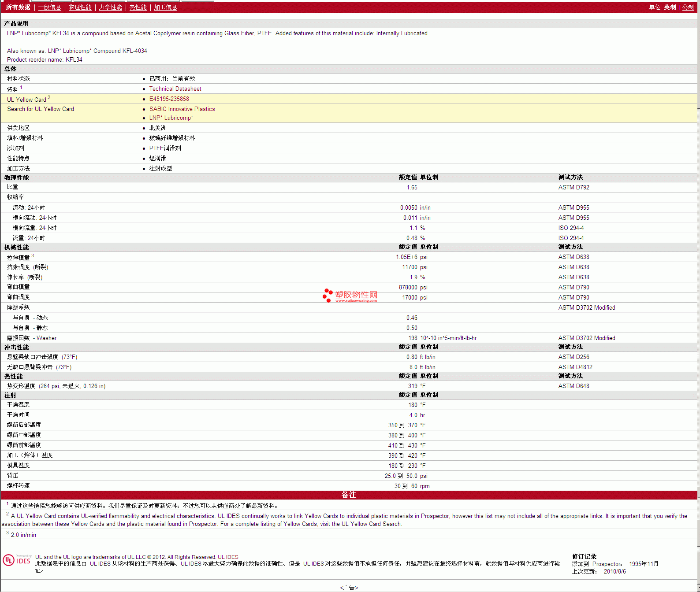Click the red dots watermark logo
The height and width of the screenshot is (592, 700).
point(328,296)
